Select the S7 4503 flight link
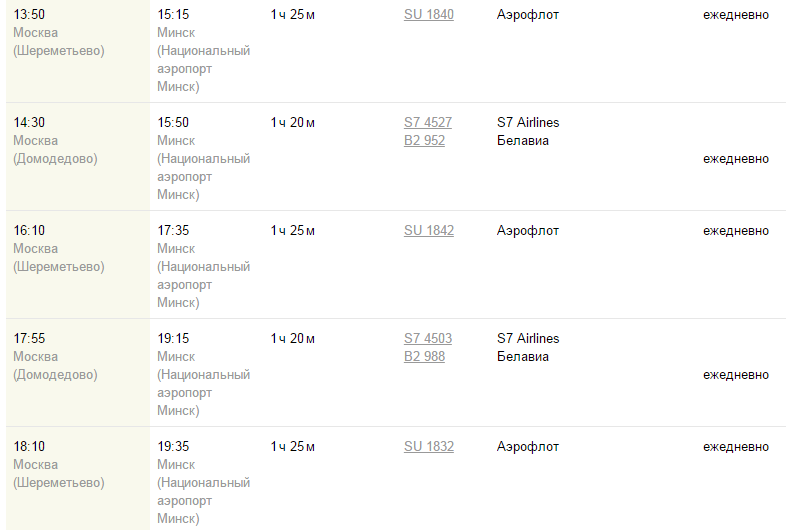 428,339
